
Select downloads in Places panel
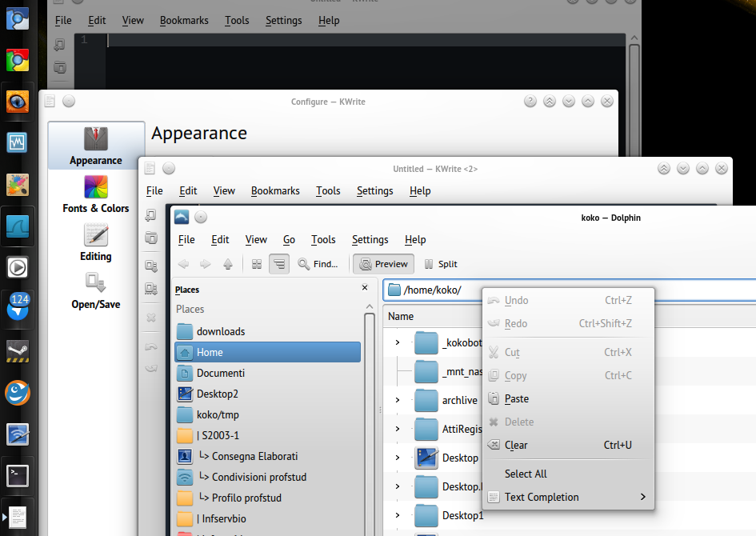click(x=267, y=332)
